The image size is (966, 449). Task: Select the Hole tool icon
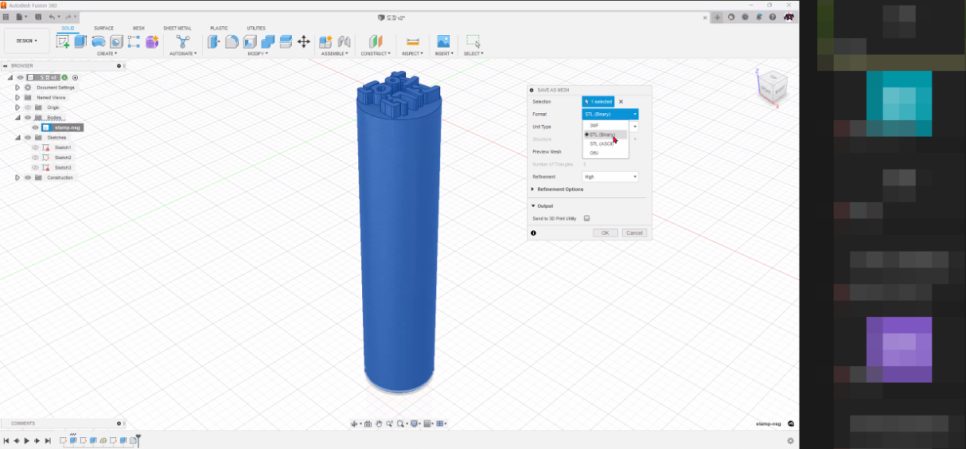tap(116, 41)
